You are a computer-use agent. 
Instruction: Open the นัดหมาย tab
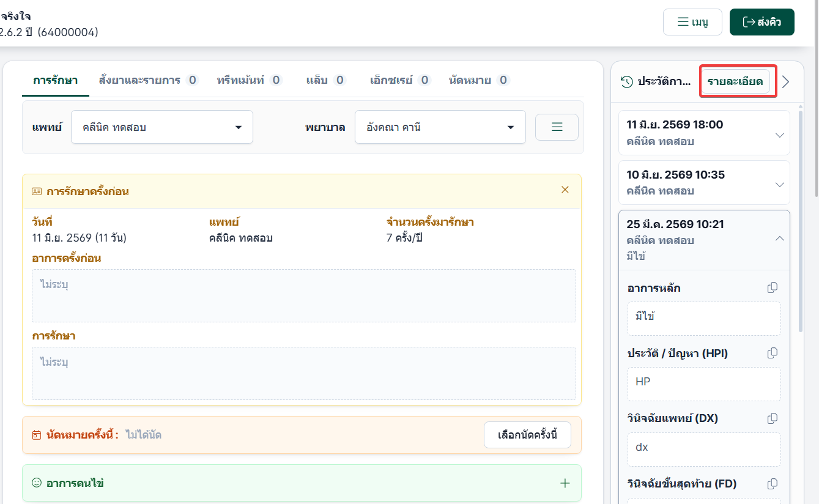[x=479, y=80]
